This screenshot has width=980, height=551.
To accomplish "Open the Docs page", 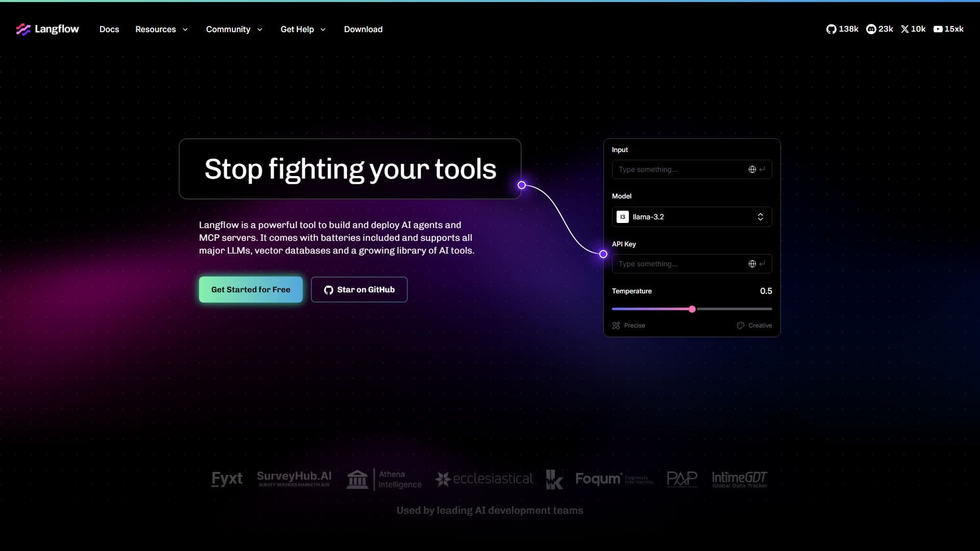I will [109, 29].
